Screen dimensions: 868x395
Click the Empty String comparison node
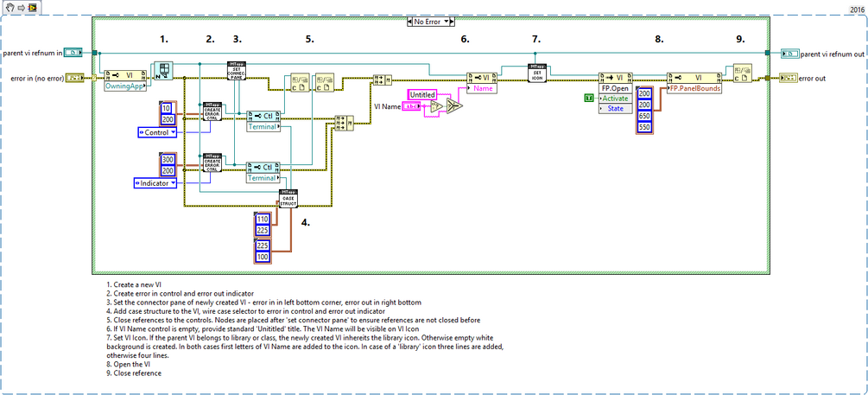pos(437,106)
